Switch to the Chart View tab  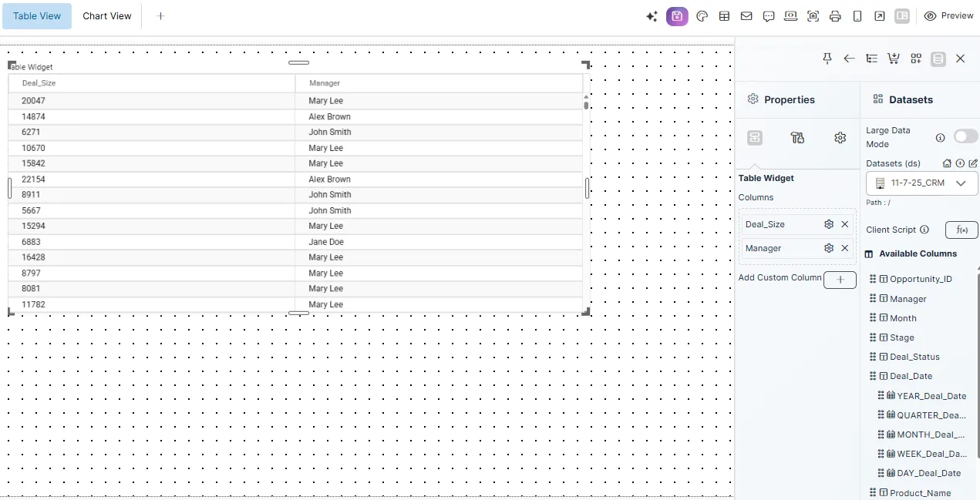(x=107, y=16)
